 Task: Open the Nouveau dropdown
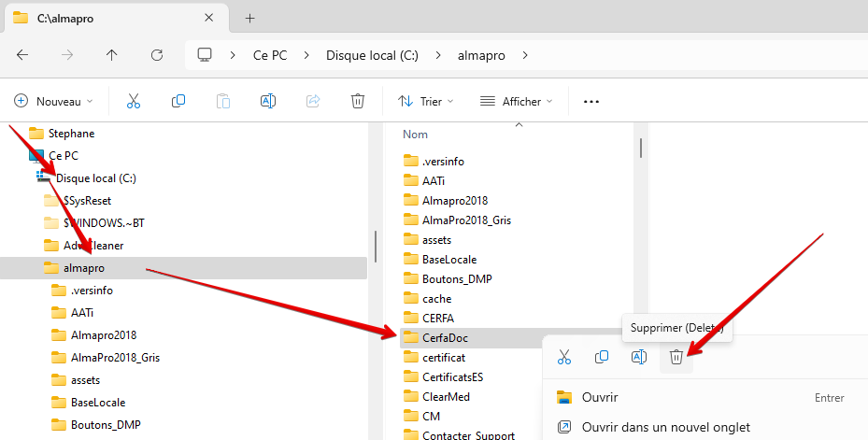(x=53, y=101)
